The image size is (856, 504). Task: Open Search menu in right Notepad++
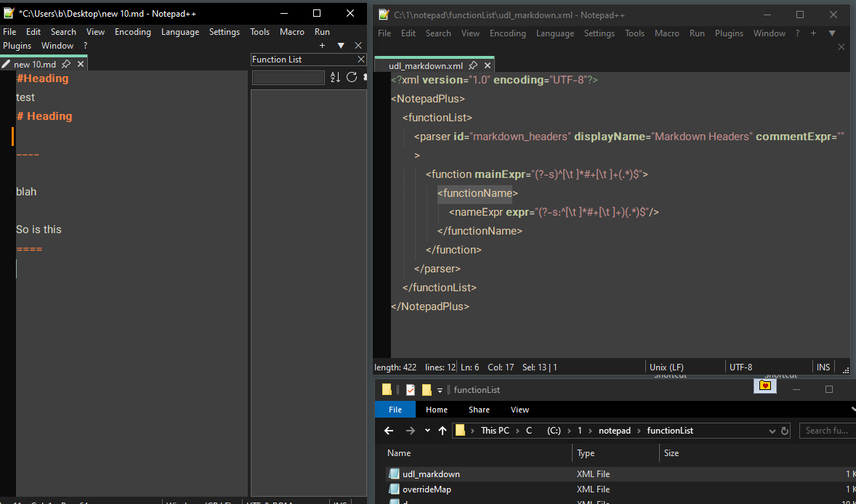tap(438, 33)
